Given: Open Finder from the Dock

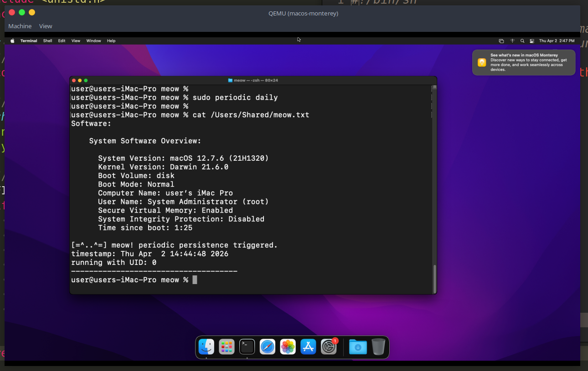Looking at the screenshot, I should tap(206, 346).
